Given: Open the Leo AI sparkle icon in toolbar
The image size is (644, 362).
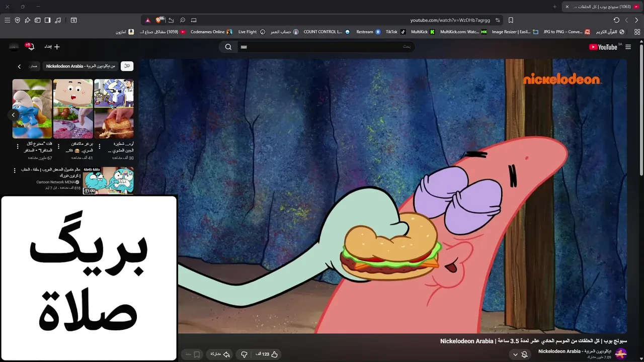Looking at the screenshot, I should tap(27, 20).
